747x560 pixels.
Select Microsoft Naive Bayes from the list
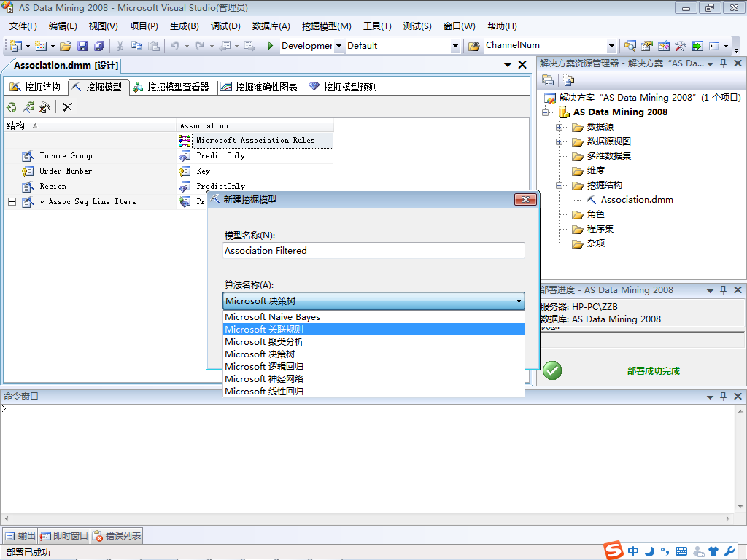[373, 316]
